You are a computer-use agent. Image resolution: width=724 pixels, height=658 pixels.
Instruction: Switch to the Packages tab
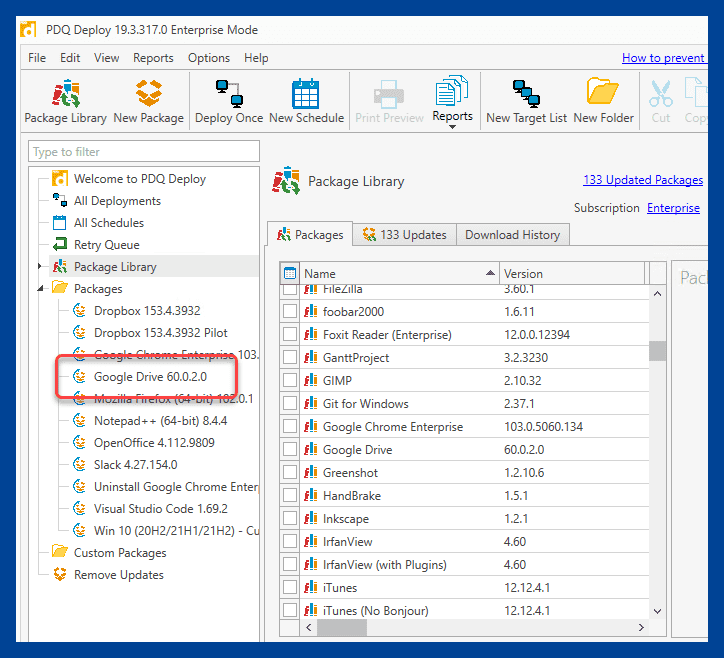tap(310, 235)
